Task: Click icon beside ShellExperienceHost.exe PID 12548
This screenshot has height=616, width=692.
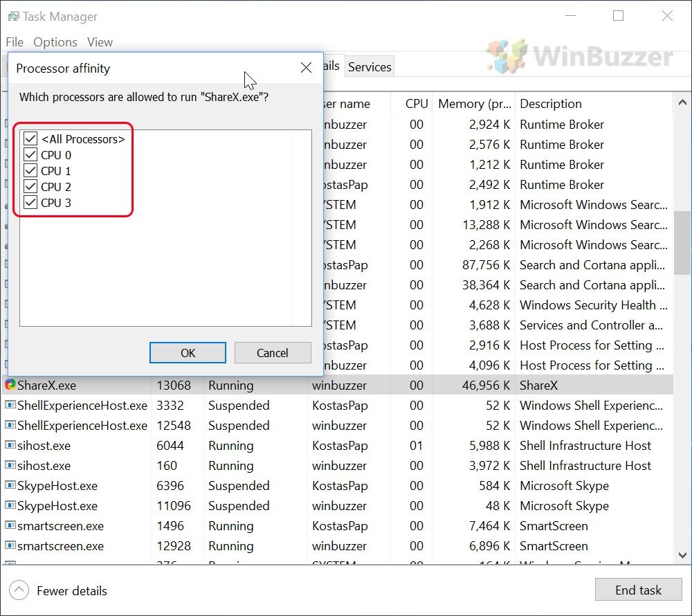Action: point(10,425)
